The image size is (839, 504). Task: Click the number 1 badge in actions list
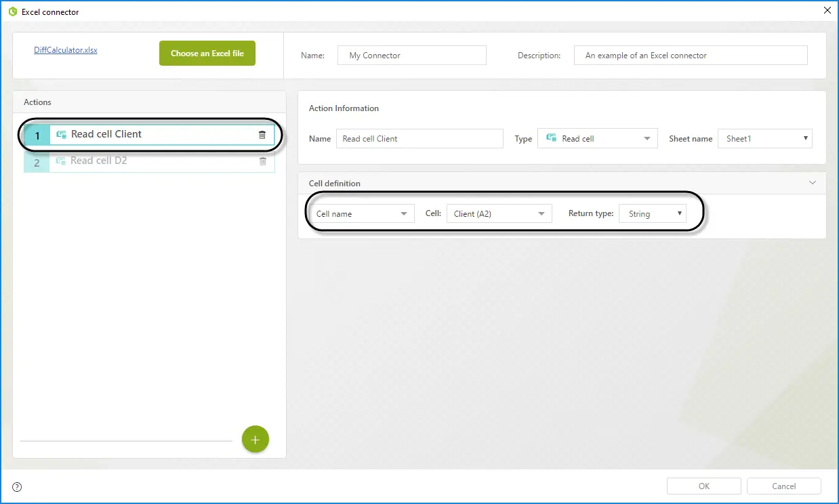tap(37, 135)
